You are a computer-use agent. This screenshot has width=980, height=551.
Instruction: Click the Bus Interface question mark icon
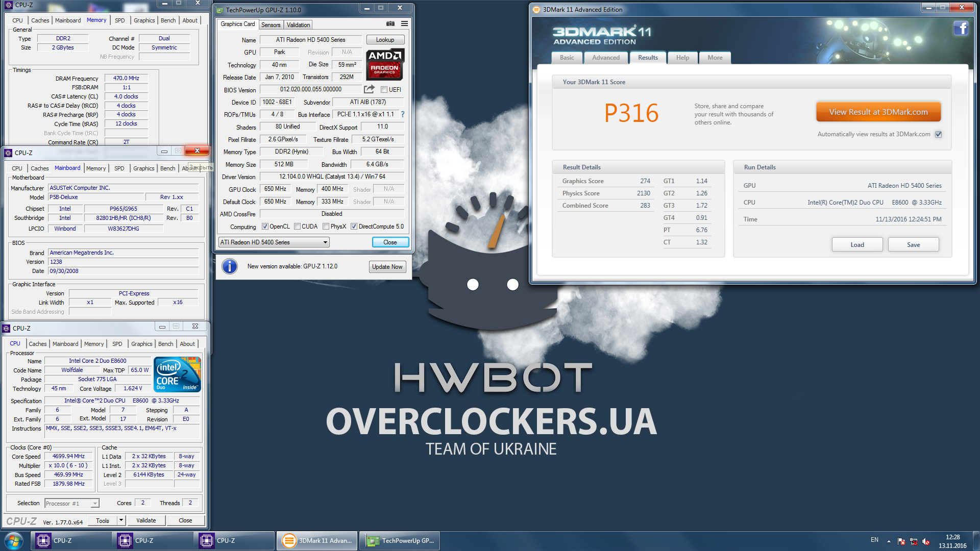coord(403,114)
